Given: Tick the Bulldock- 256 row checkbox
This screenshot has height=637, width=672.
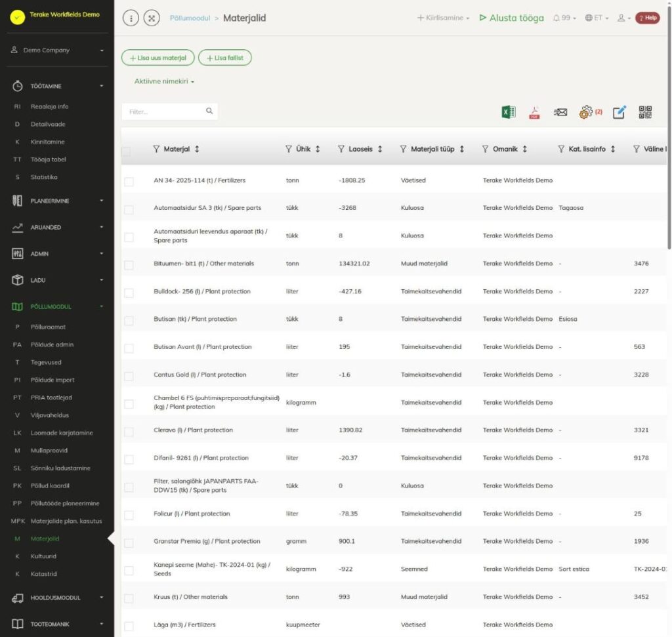Looking at the screenshot, I should [129, 293].
